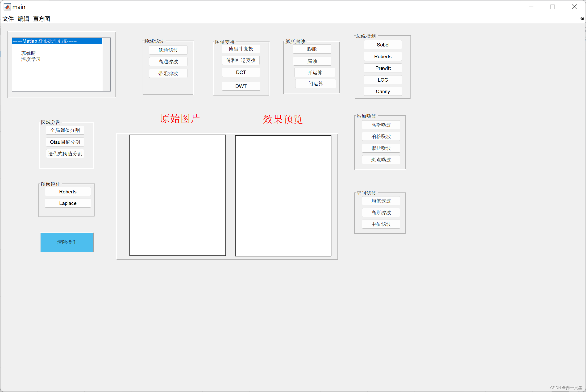Screen dimensions: 586x392
Task: Click the MATLAB icon in title bar
Action: coord(7,7)
